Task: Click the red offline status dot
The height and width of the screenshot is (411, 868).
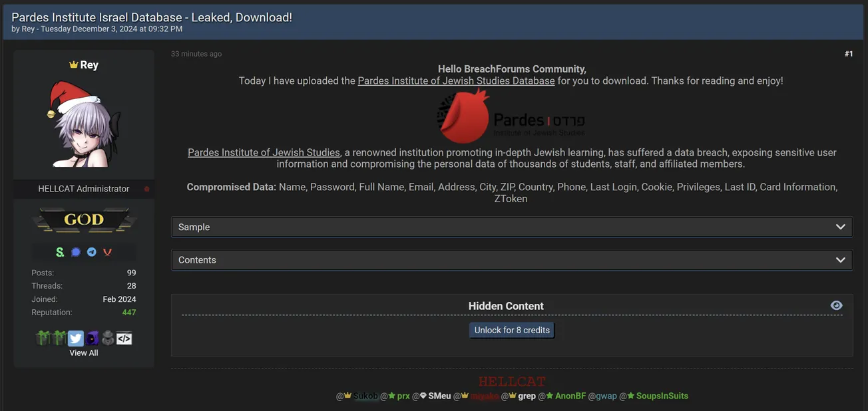Action: (147, 189)
